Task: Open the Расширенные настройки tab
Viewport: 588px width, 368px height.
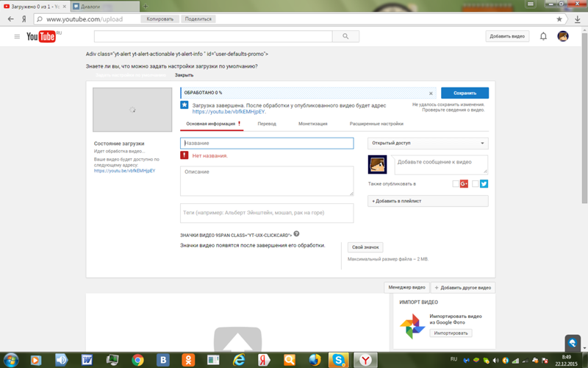Action: click(376, 124)
